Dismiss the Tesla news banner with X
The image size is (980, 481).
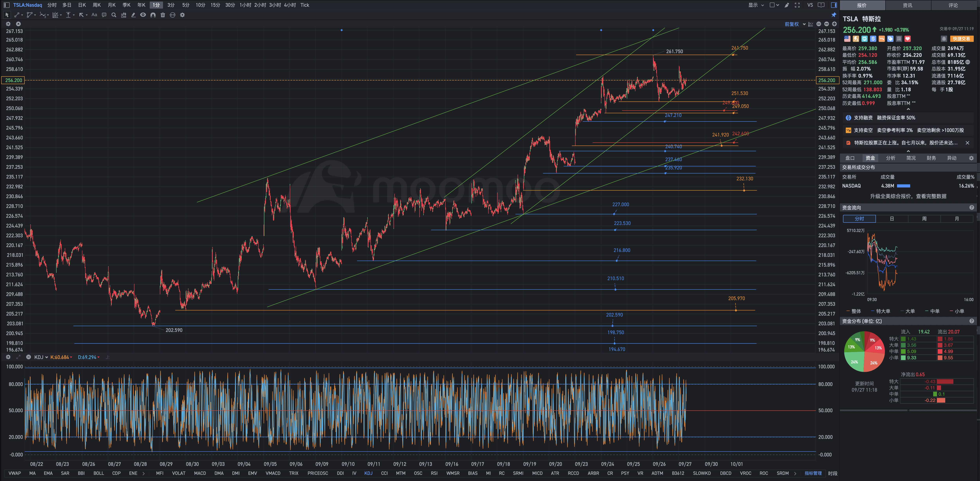coord(967,143)
